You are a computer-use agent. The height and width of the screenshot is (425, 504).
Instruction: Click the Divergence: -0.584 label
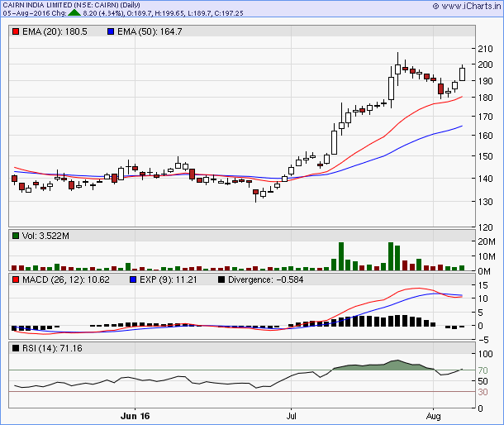coord(265,279)
